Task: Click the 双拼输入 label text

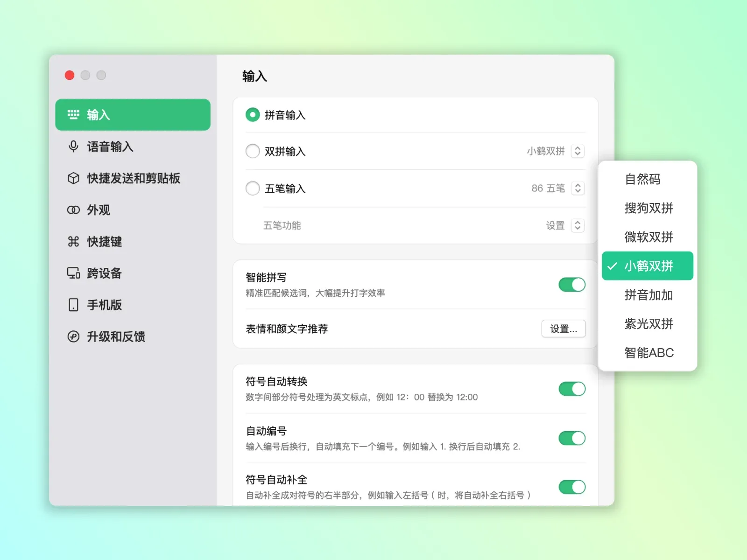Action: click(285, 152)
